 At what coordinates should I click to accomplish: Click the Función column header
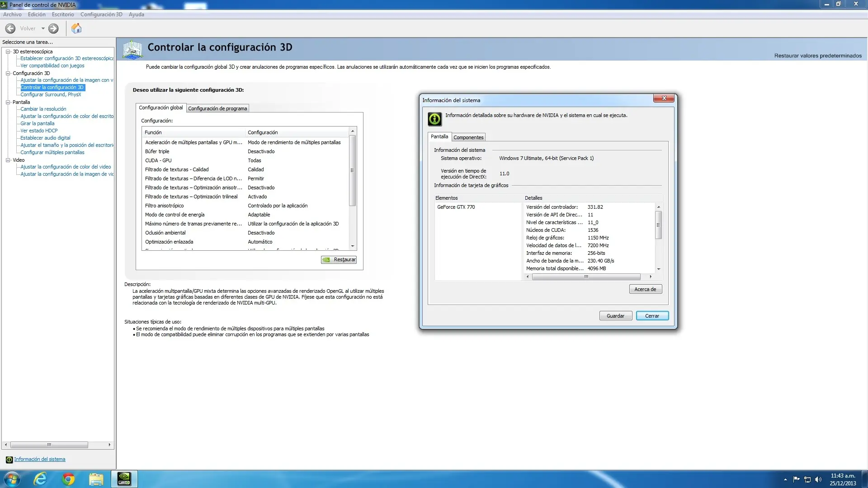pyautogui.click(x=194, y=132)
